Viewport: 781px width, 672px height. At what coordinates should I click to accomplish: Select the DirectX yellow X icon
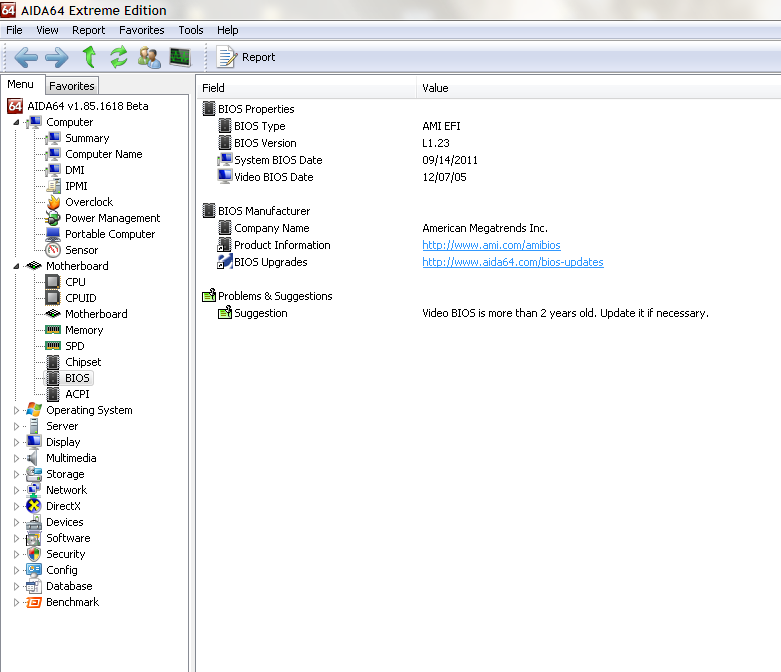pyautogui.click(x=34, y=506)
